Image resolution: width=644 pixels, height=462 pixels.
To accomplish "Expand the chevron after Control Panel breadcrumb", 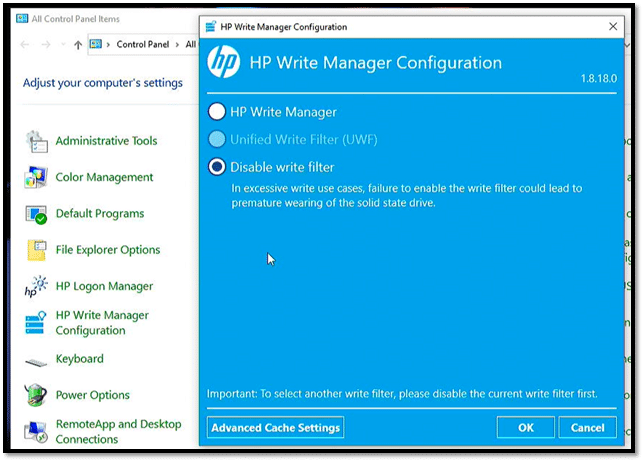I will tap(177, 44).
